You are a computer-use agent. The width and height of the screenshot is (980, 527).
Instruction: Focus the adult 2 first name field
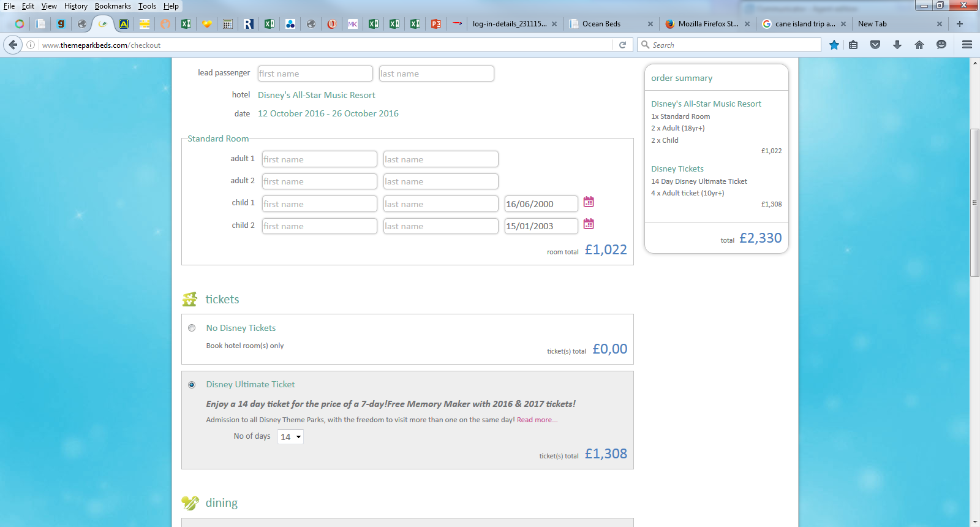319,181
